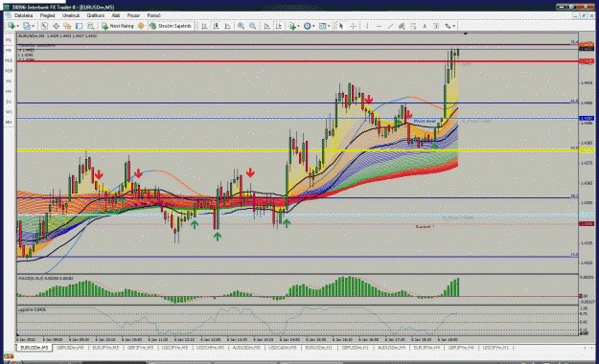Draw a horizontal line tool
The image size is (599, 364).
379,26
